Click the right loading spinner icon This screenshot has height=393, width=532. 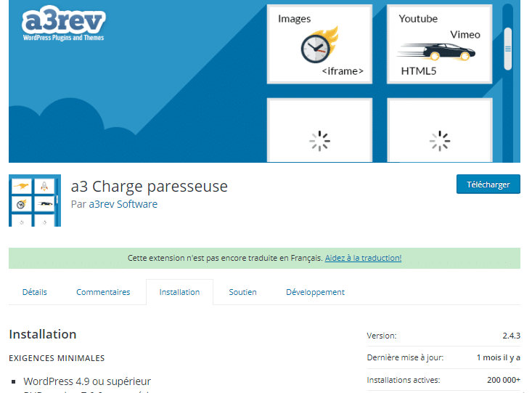pos(440,141)
